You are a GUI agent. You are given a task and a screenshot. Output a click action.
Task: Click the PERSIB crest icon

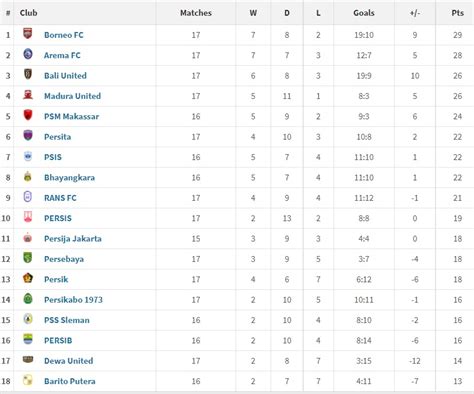pyautogui.click(x=28, y=339)
